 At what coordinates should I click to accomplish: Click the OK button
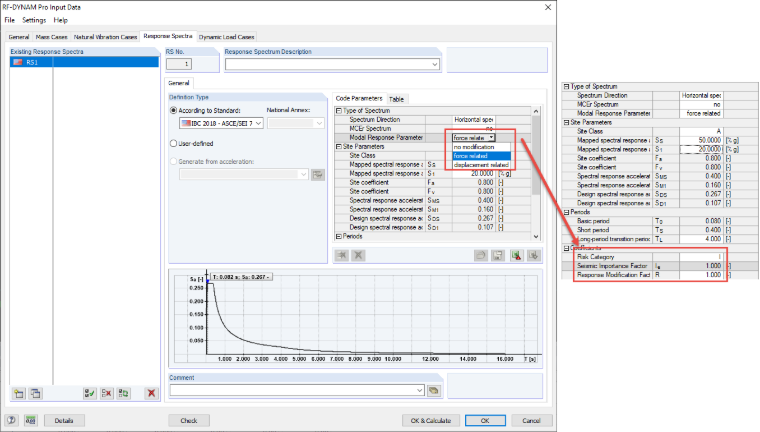pos(485,420)
